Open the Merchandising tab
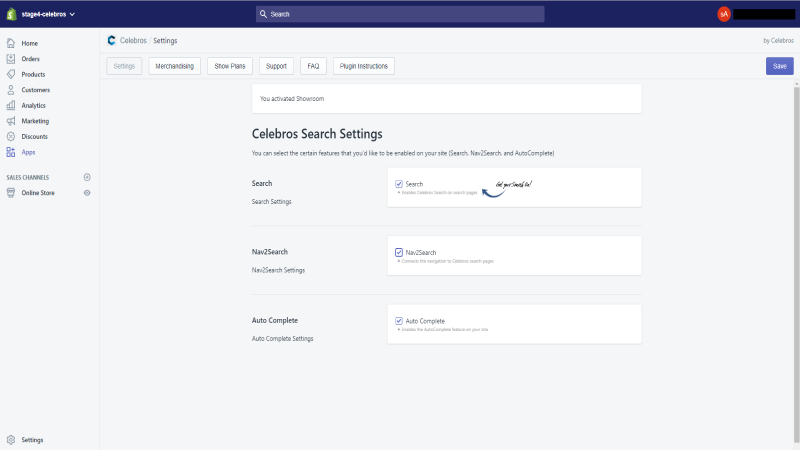 point(174,66)
